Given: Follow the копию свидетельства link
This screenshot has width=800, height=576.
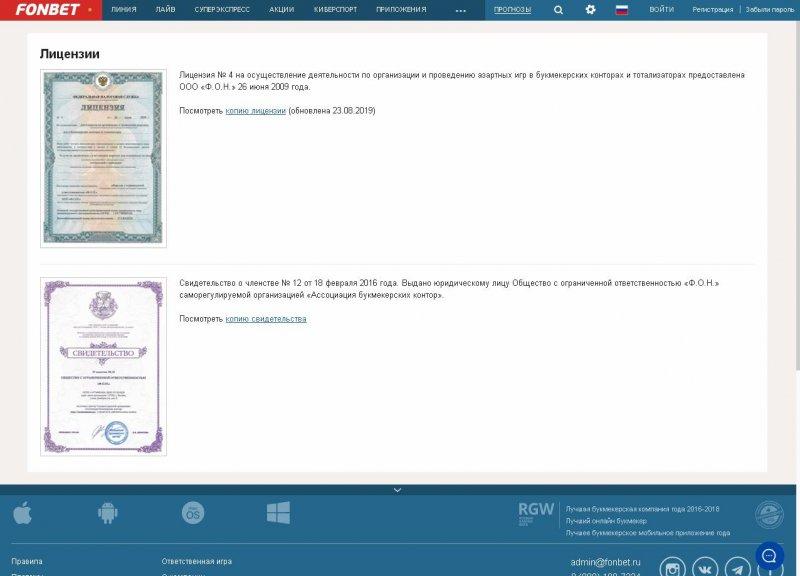Looking at the screenshot, I should [266, 319].
